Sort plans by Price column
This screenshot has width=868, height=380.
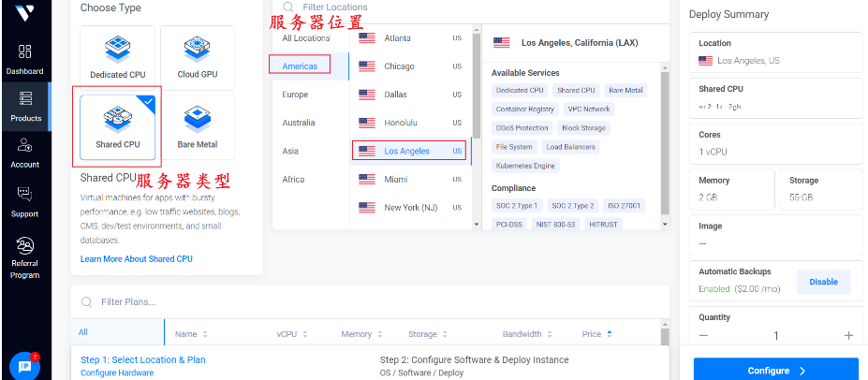point(596,334)
